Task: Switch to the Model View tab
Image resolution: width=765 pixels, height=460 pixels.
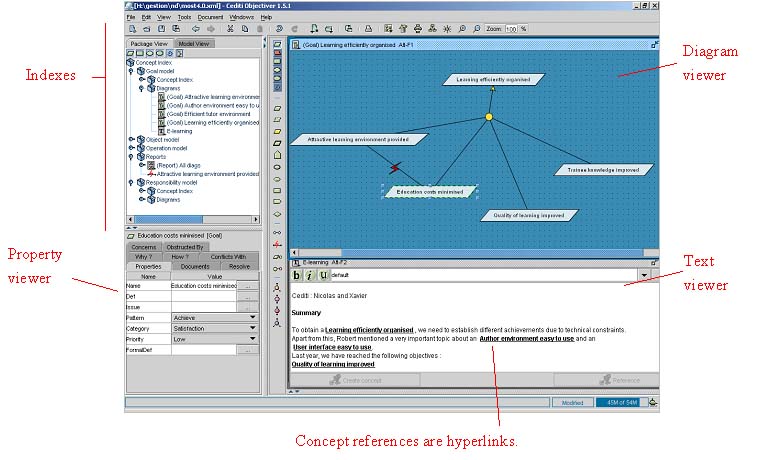Action: (x=192, y=45)
